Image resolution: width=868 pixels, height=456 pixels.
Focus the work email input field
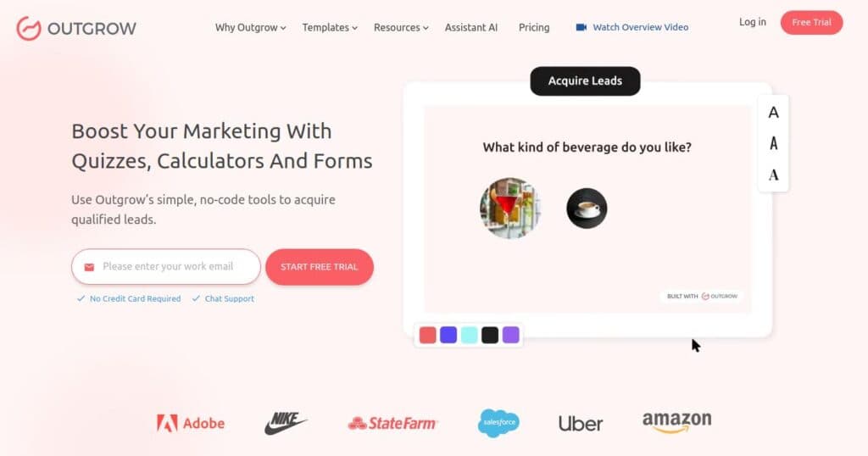click(x=166, y=267)
